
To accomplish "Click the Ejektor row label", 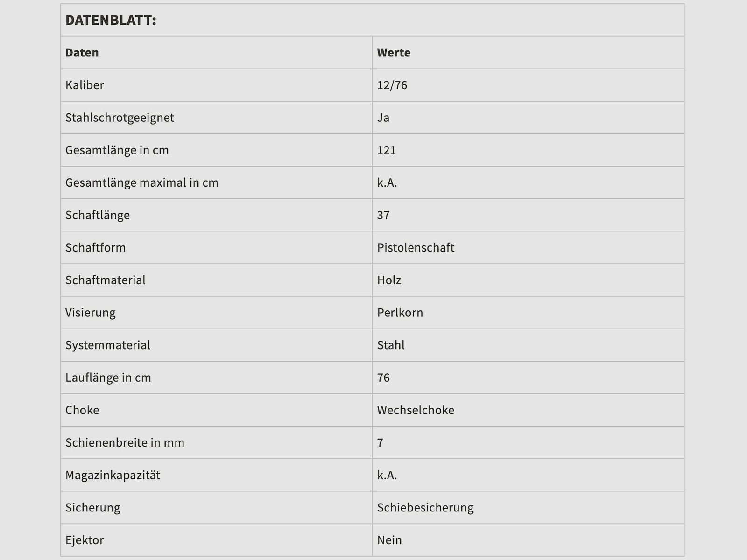I will [85, 540].
